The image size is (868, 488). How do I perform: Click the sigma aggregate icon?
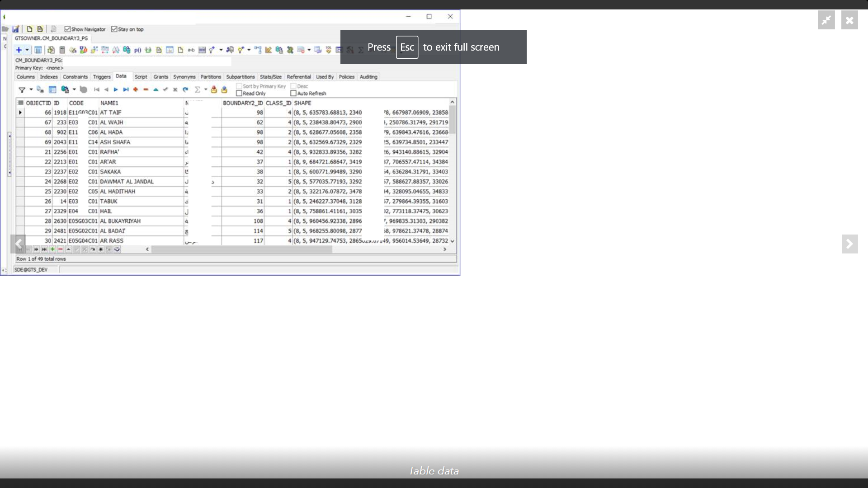[198, 90]
